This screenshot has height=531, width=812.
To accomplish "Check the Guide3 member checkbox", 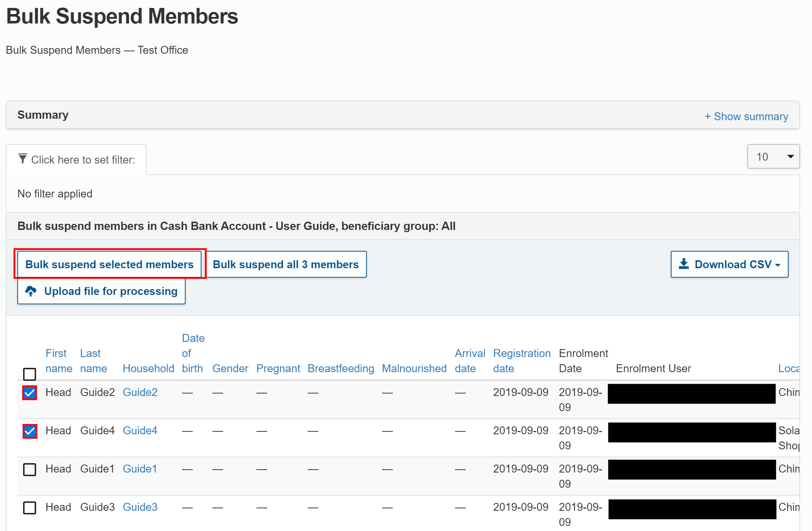I will point(30,508).
